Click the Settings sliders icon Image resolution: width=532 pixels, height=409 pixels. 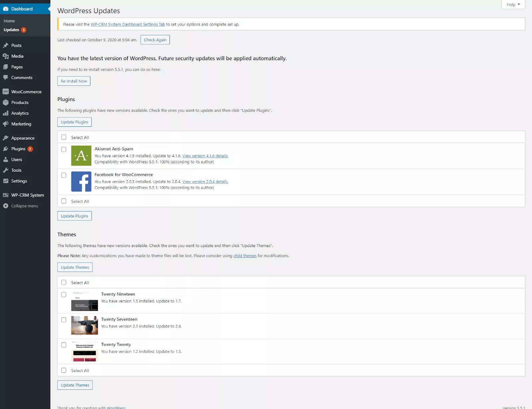[x=6, y=181]
